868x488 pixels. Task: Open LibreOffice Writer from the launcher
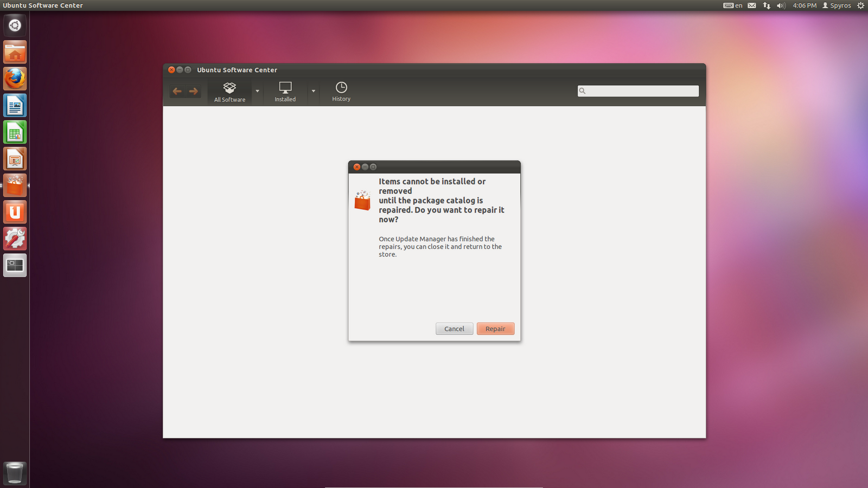[x=15, y=106]
